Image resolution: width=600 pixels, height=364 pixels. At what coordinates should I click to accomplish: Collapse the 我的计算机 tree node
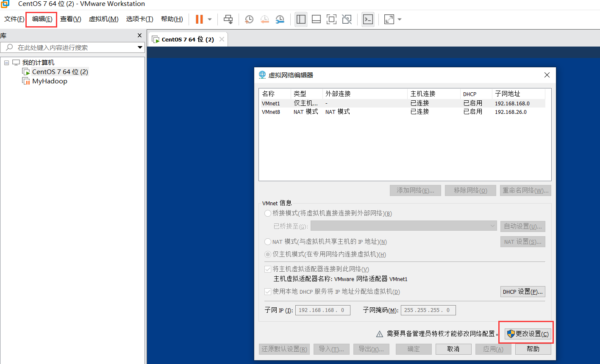6,63
